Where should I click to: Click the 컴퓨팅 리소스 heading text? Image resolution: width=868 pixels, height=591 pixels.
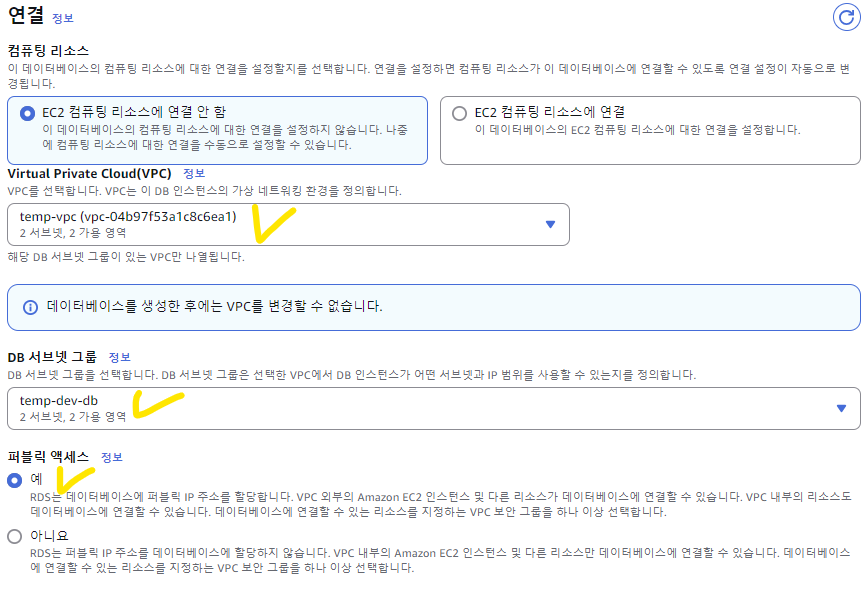click(48, 51)
